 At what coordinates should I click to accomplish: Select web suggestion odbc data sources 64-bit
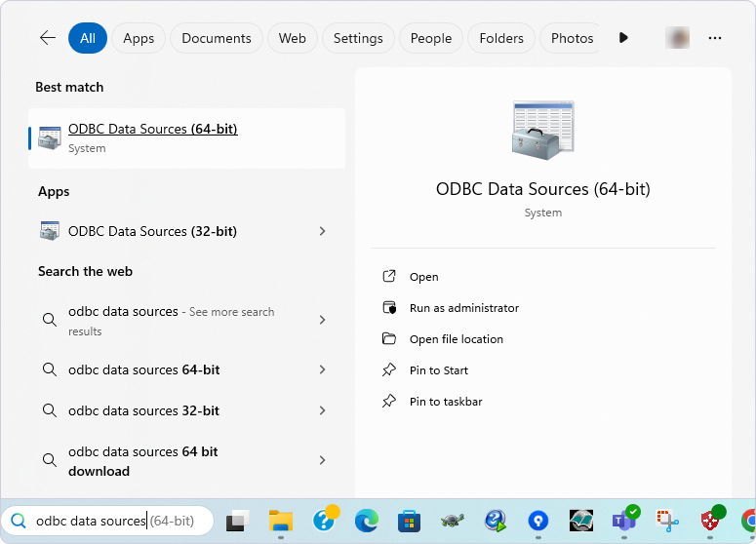click(186, 369)
